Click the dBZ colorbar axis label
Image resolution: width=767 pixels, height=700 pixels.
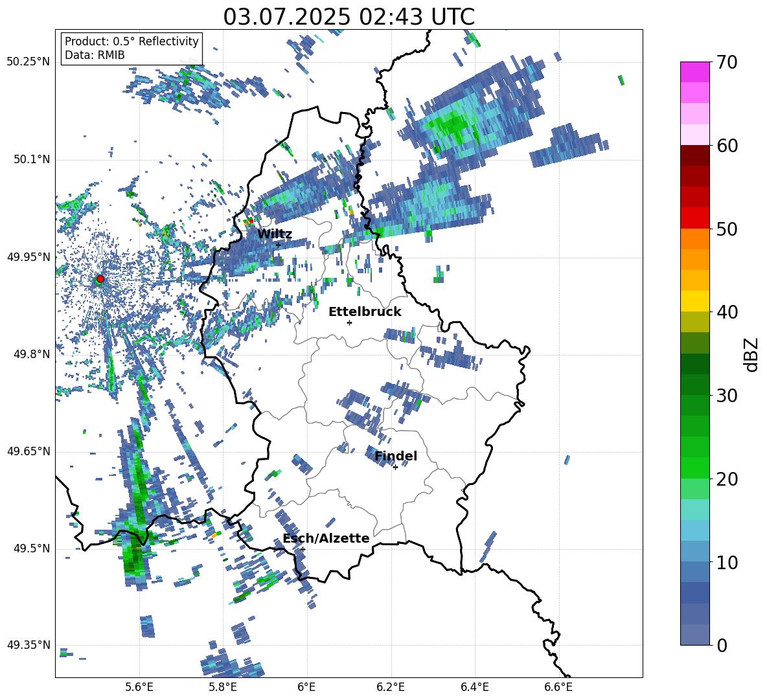coord(752,354)
